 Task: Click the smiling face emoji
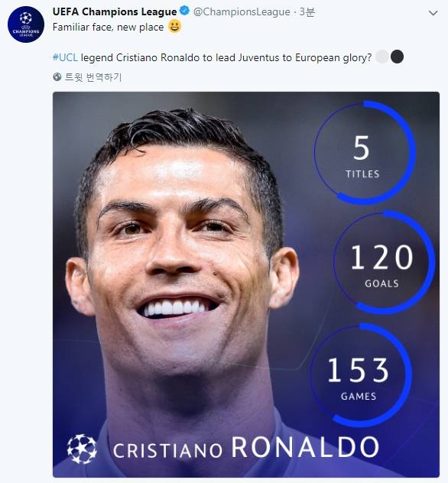pos(174,27)
